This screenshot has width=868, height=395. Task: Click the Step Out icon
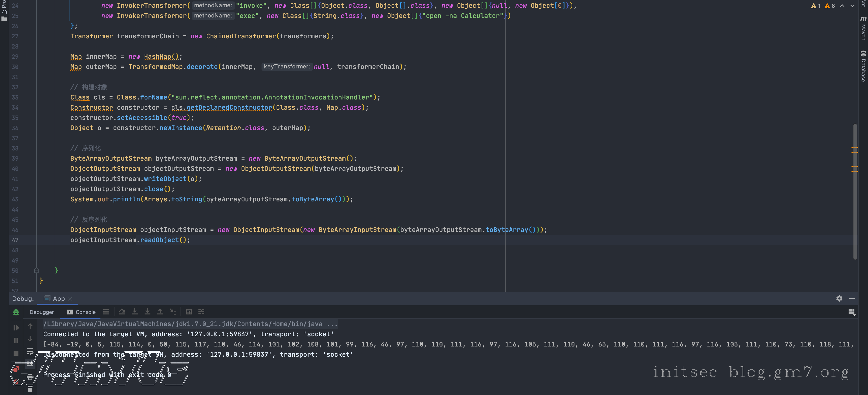click(160, 312)
